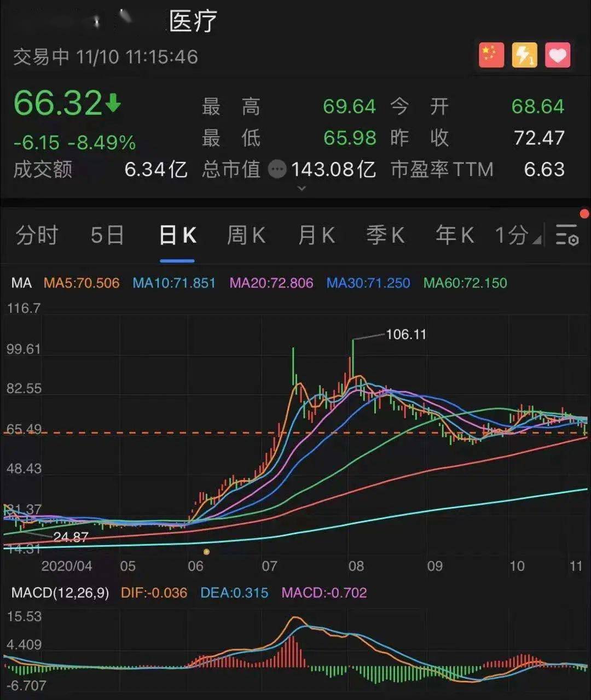Switch to the 5日 tab
The image size is (591, 700).
point(107,235)
